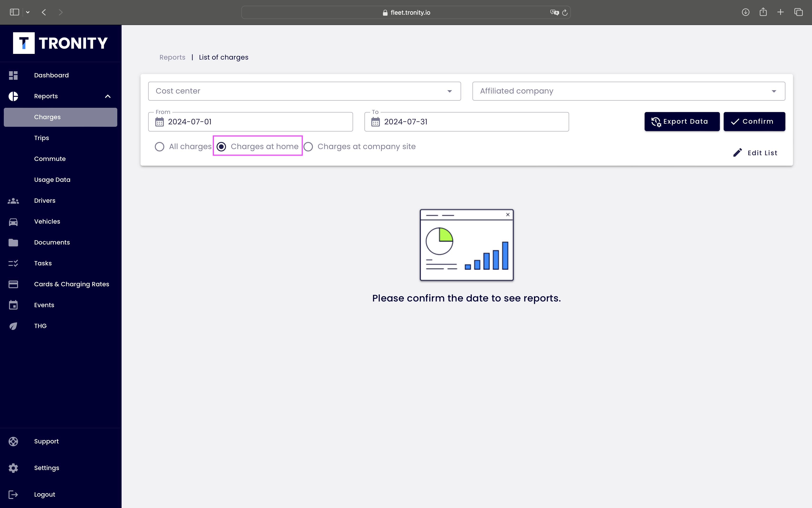Open the Safari downloads icon
The image size is (812, 508).
coord(746,12)
